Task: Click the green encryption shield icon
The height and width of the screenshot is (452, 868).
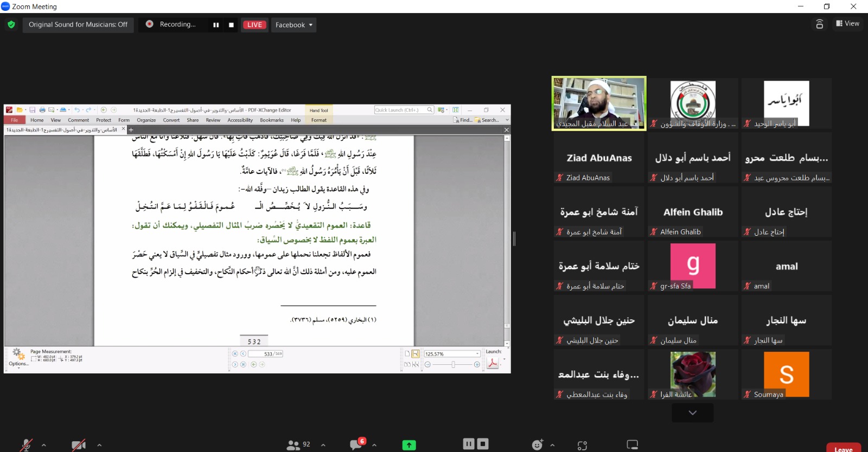Action: (x=11, y=25)
